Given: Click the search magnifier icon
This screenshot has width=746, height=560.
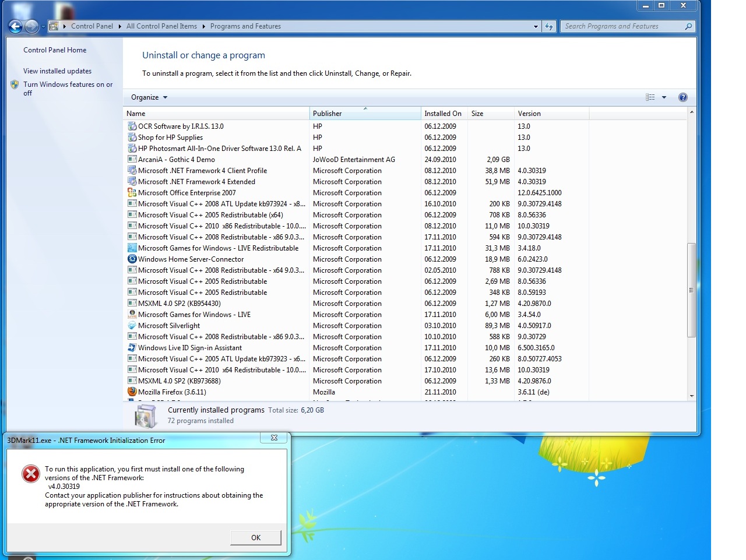Looking at the screenshot, I should click(x=688, y=26).
